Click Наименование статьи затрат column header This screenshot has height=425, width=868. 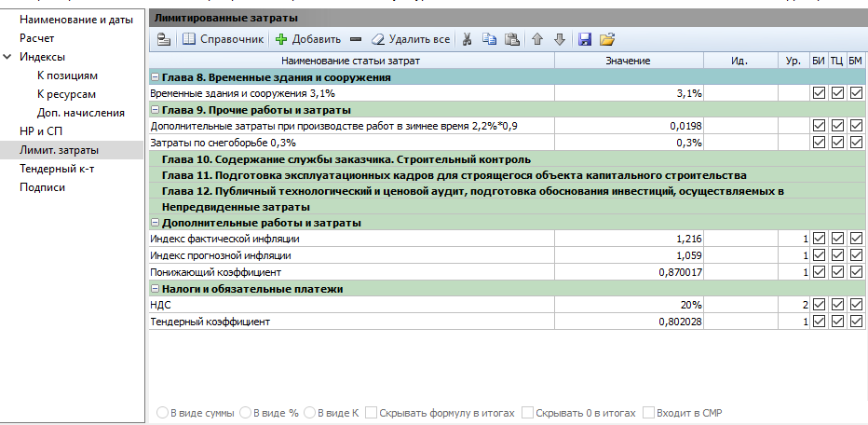351,61
